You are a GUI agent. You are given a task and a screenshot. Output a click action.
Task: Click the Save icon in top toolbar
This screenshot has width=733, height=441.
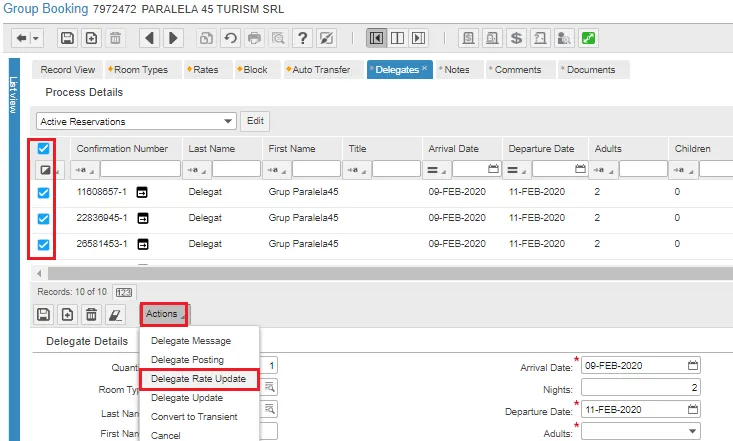[67, 38]
